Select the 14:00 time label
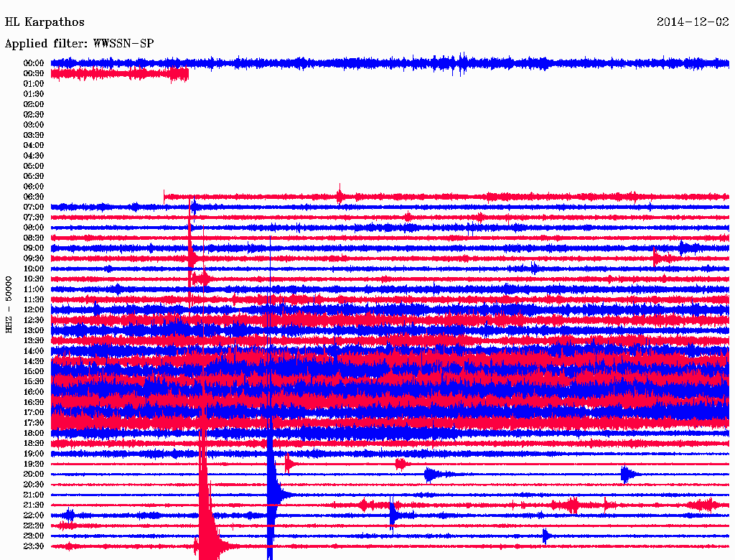Viewport: 735px width, 560px height. (34, 351)
